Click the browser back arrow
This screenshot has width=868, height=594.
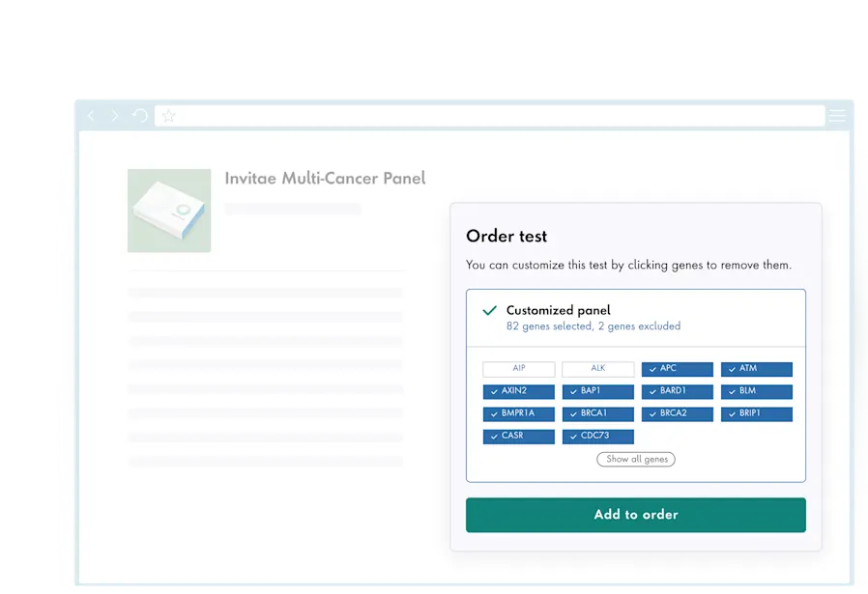tap(91, 116)
